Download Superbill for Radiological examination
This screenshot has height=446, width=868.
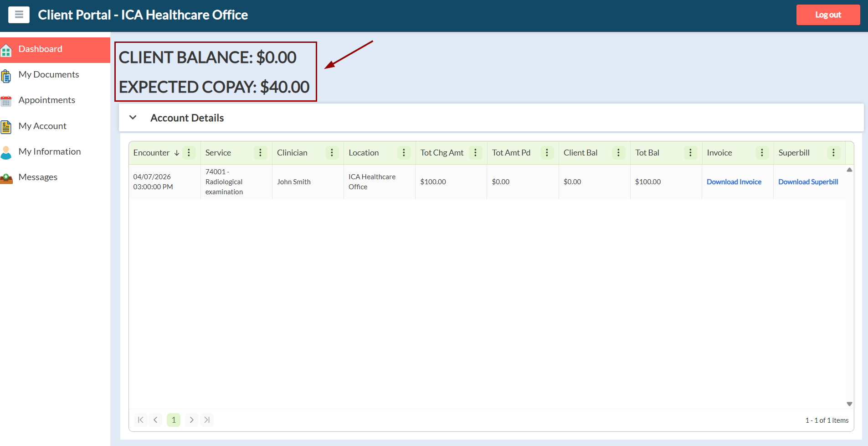coord(808,182)
